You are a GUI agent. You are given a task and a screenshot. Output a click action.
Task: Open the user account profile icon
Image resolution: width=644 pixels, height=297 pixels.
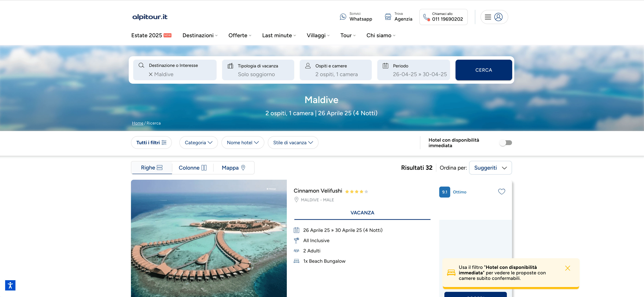(x=498, y=17)
